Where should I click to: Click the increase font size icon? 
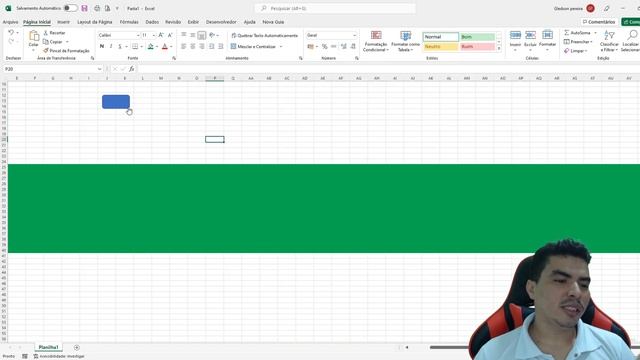(x=161, y=36)
